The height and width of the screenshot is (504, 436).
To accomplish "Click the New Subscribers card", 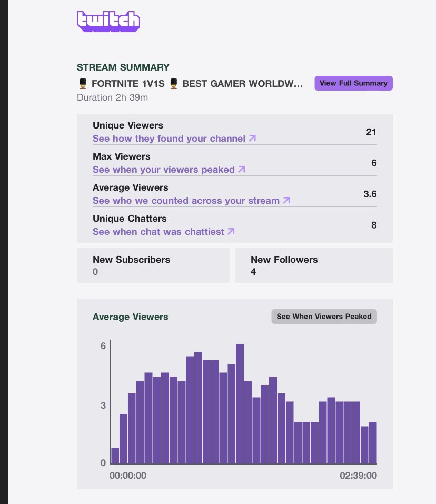I will coord(153,265).
